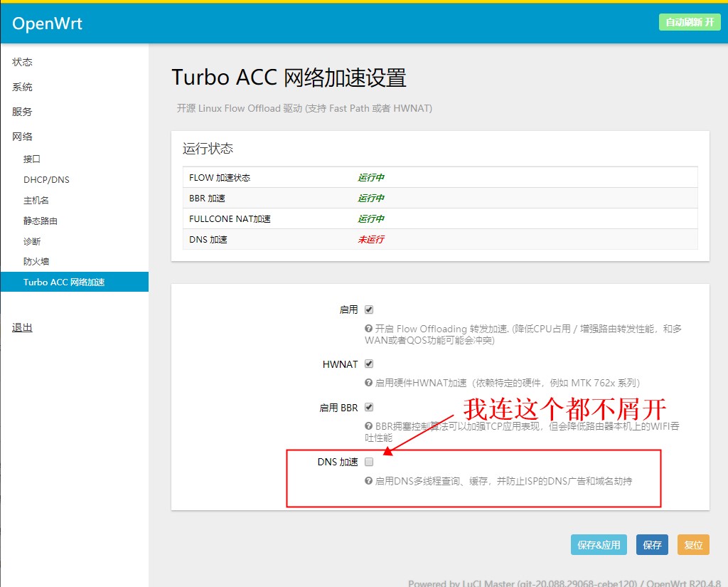Expand the 状态 sidebar menu
728x587 pixels.
pos(22,62)
